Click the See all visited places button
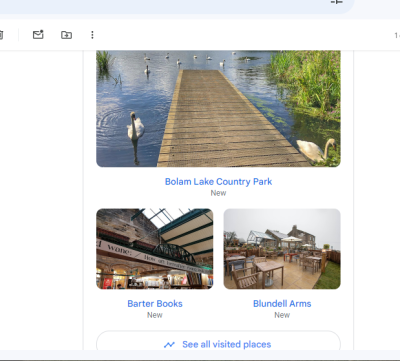 [x=218, y=341]
